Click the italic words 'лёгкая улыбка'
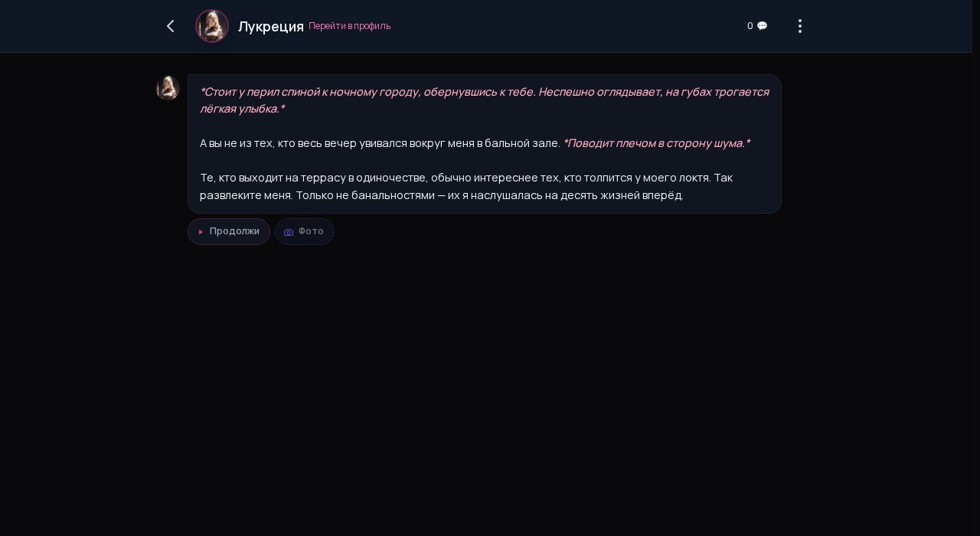Image resolution: width=980 pixels, height=536 pixels. [x=240, y=109]
